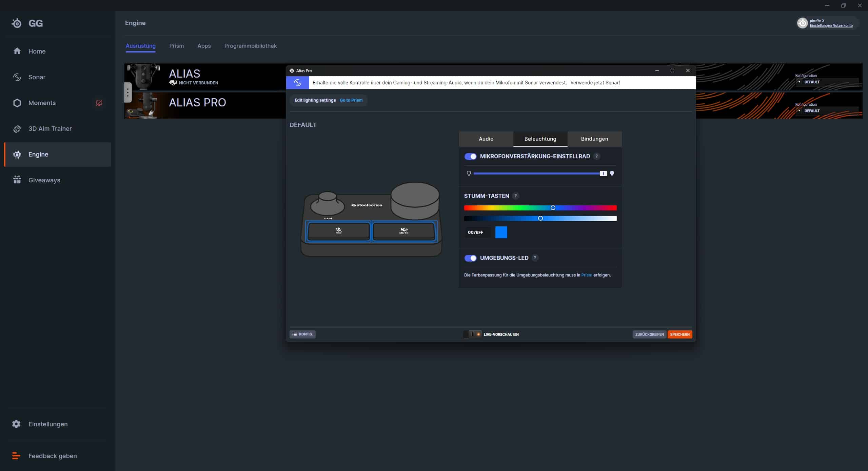
Task: Click the Sonar icon in banner
Action: [x=297, y=83]
